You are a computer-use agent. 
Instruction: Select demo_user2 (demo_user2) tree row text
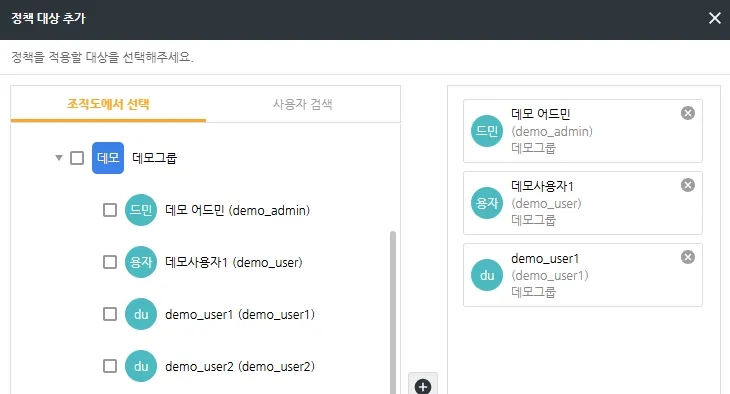click(x=240, y=367)
